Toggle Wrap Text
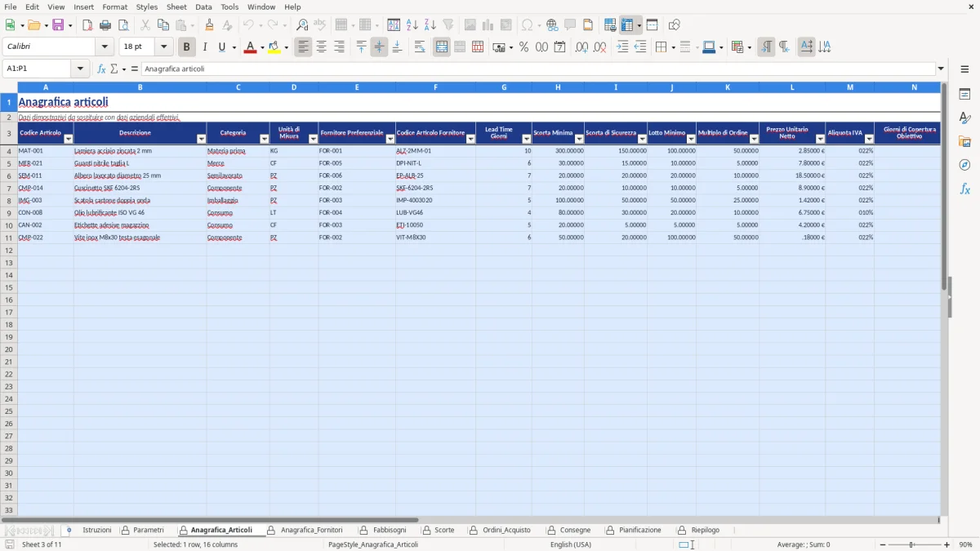 [420, 47]
